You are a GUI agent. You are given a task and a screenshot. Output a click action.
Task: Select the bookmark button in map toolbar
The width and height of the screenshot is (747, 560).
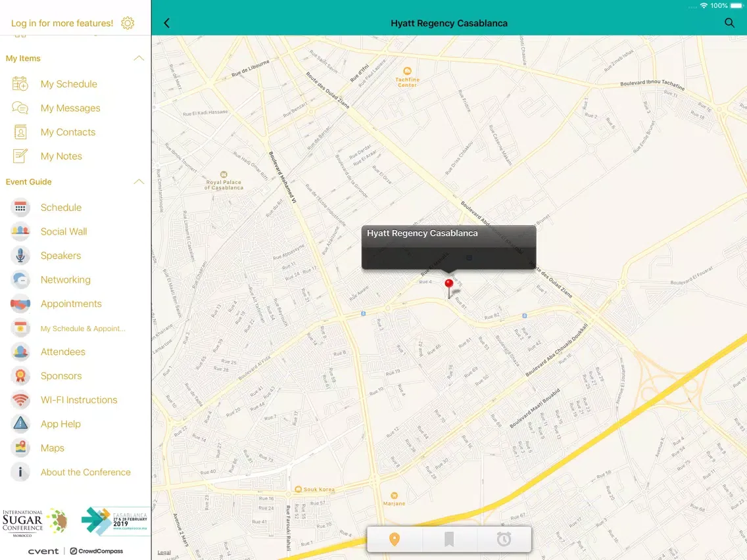point(448,540)
